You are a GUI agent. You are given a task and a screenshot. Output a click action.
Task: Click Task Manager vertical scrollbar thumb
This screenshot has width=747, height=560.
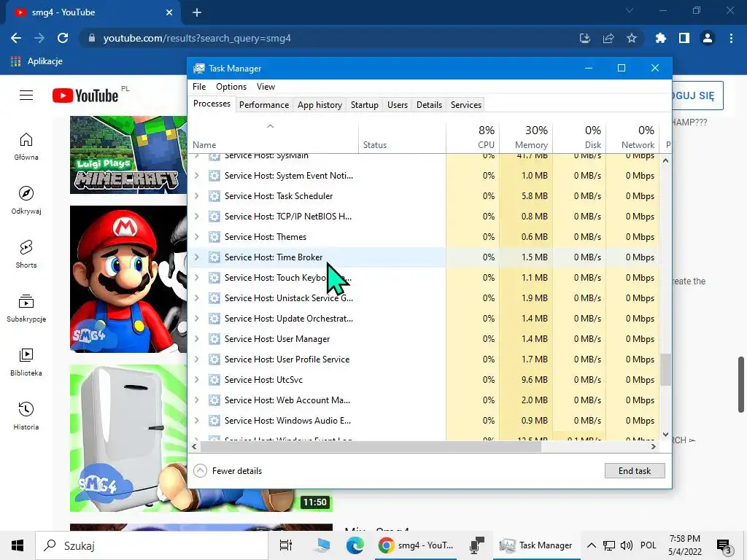coord(665,370)
